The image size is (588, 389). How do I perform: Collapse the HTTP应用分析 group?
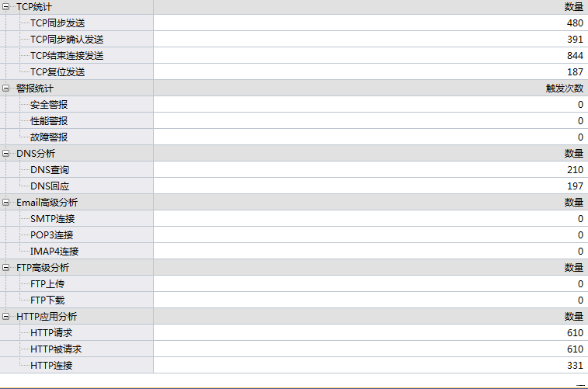pyautogui.click(x=5, y=316)
